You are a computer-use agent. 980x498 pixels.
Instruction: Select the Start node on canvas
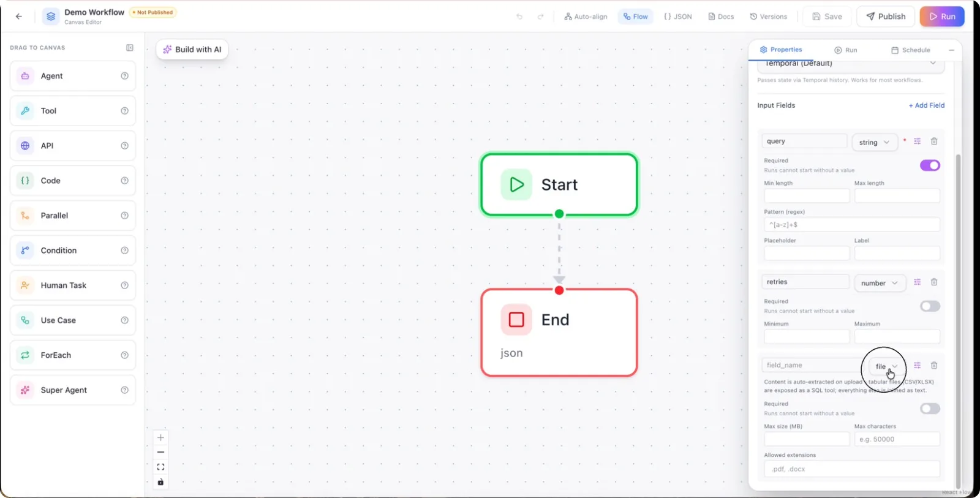(x=559, y=184)
